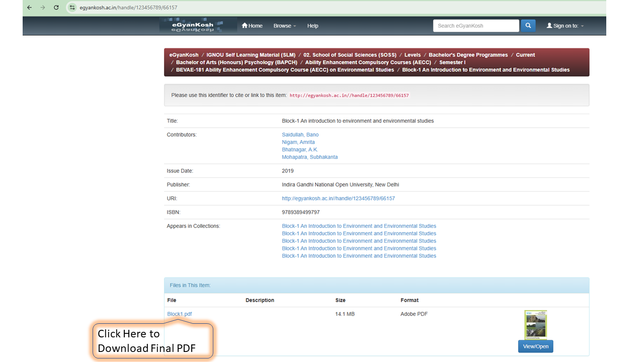644x362 pixels.
Task: Open the Browse menu caret arrow
Action: 294,26
